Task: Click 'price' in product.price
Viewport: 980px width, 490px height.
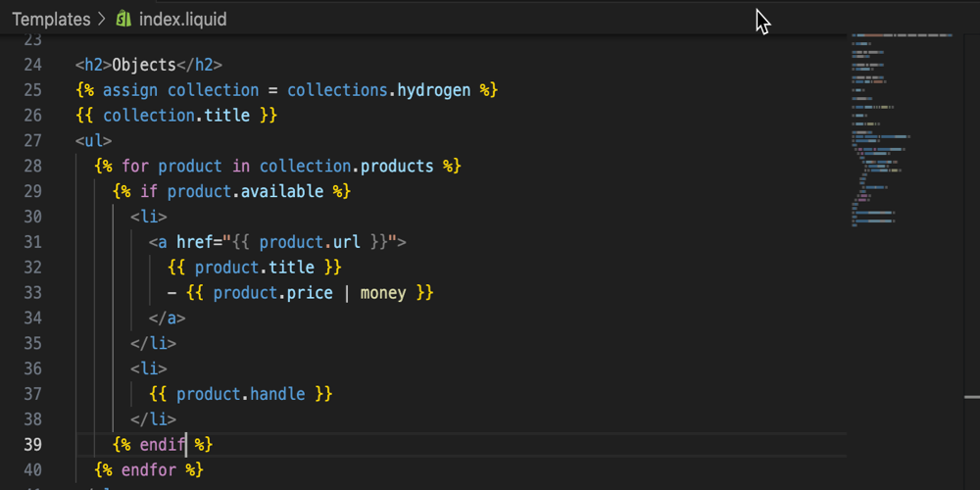Action: tap(310, 292)
